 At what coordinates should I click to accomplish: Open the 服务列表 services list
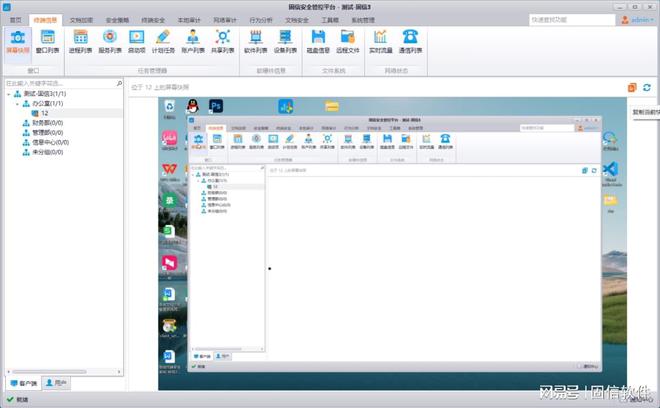pos(110,42)
